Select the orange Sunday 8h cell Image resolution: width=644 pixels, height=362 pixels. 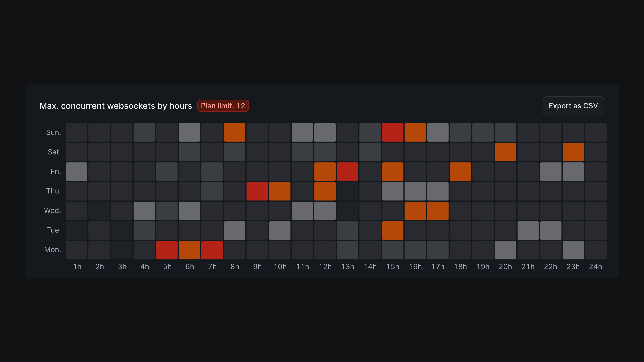234,132
